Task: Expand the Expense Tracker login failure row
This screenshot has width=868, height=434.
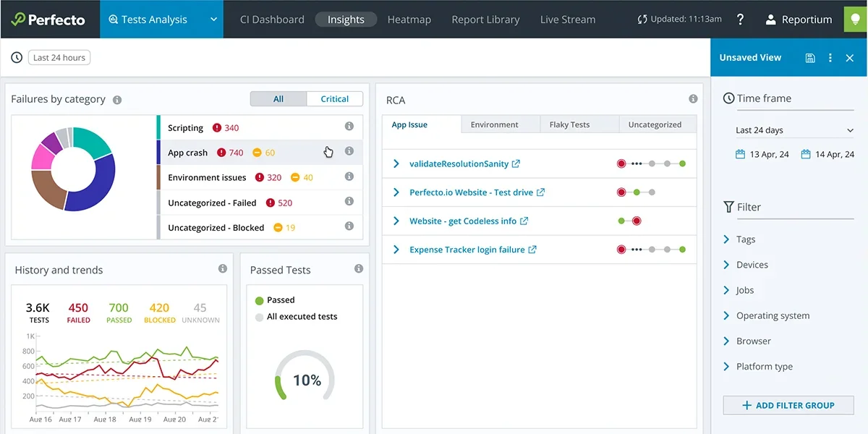Action: coord(396,250)
